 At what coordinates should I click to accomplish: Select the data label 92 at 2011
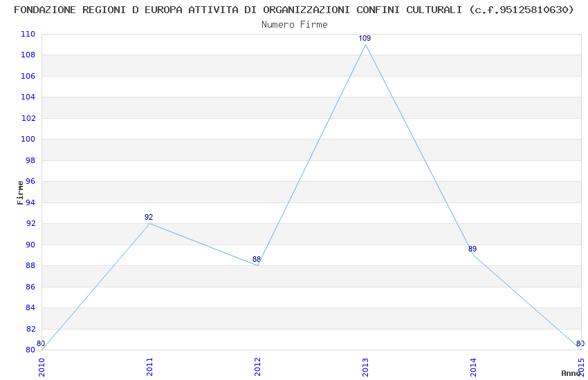coord(149,217)
